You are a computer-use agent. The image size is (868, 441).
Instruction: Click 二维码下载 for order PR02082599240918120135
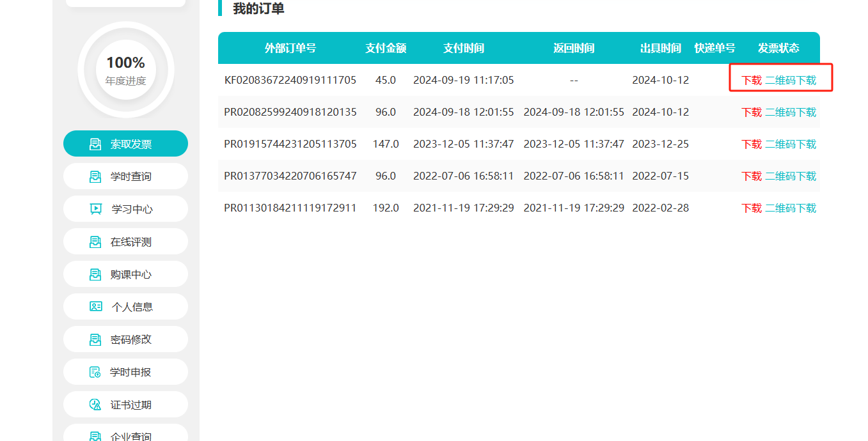(791, 112)
